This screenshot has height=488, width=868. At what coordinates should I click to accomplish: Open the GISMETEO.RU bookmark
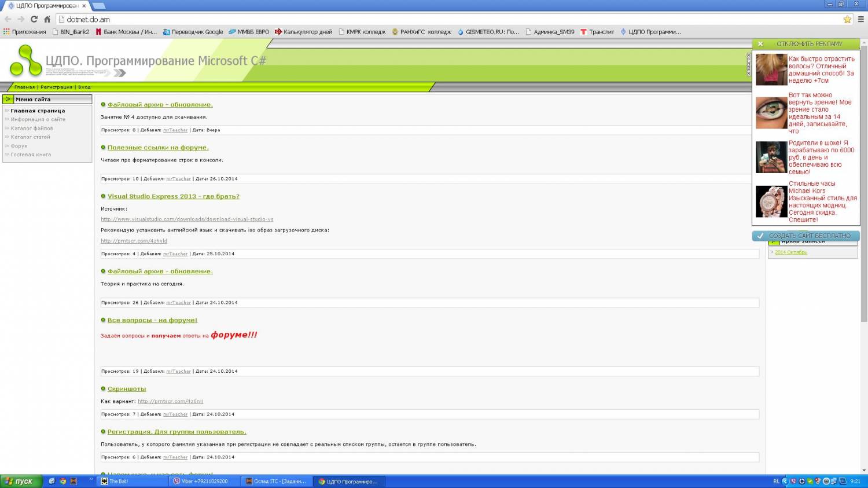(488, 32)
